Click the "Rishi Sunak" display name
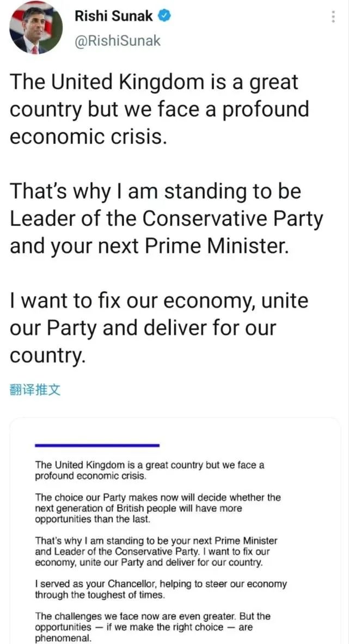The width and height of the screenshot is (349, 644). 113,16
